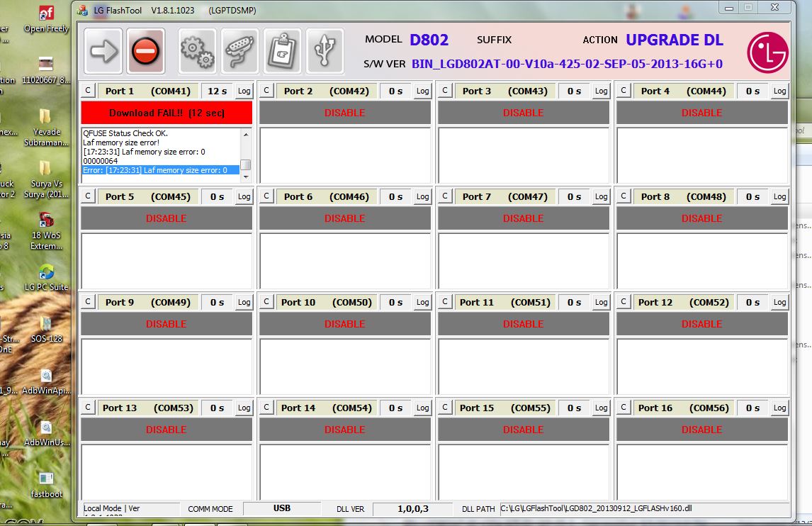The height and width of the screenshot is (526, 812).
Task: Click the S/W VER firmware text
Action: [x=567, y=64]
